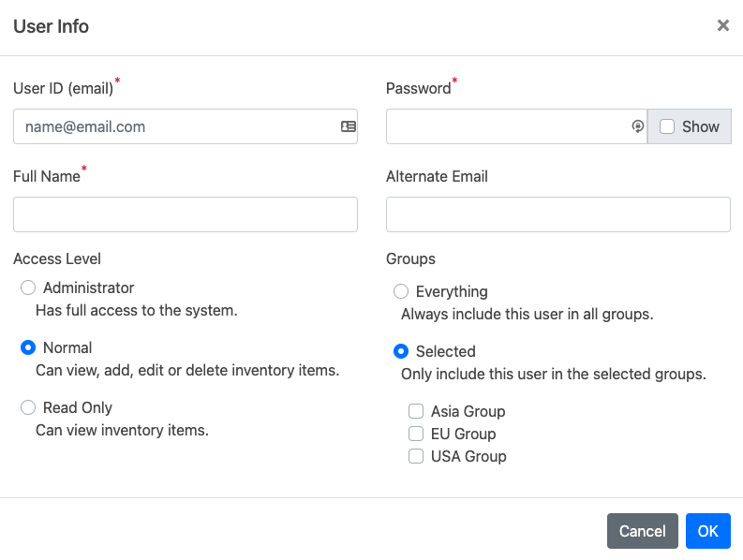Check the Asia Group checkbox
This screenshot has height=560, width=743.
416,411
